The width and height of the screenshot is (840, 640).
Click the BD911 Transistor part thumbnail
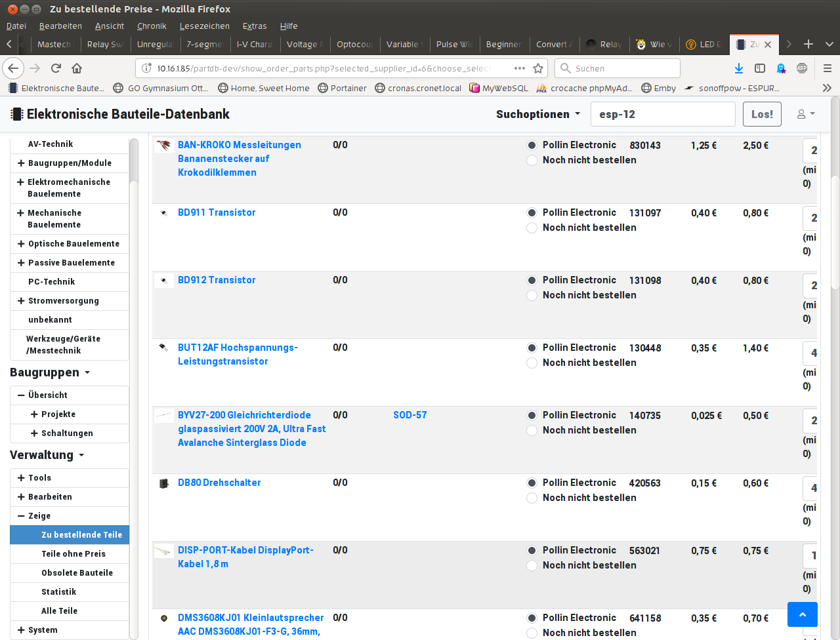[x=163, y=212]
